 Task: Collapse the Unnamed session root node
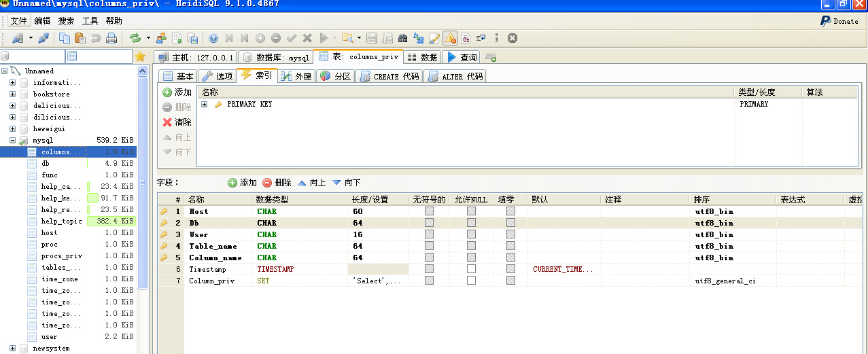[x=4, y=71]
